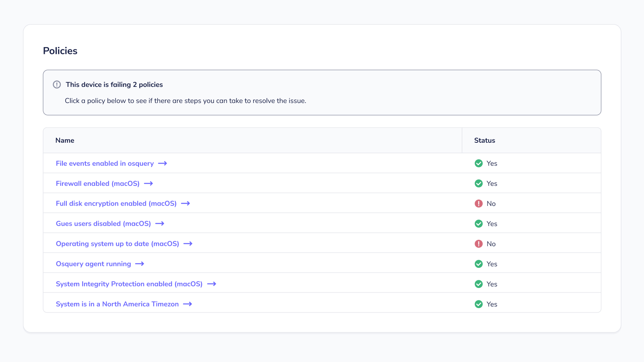Click 'No' status for Full disk encryption
Screen dimensions: 644x362
[x=491, y=204]
